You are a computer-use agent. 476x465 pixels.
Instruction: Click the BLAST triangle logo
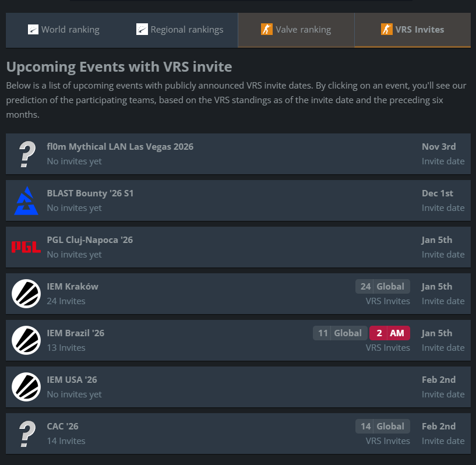click(26, 200)
